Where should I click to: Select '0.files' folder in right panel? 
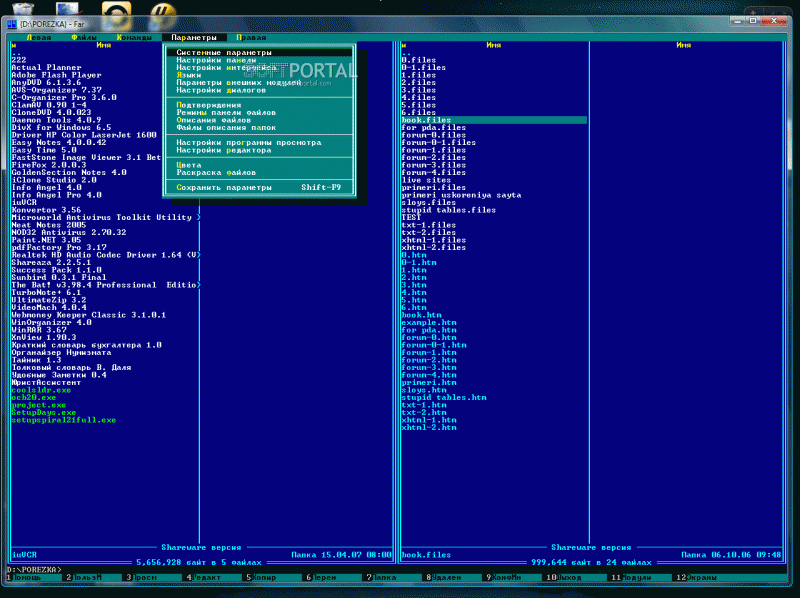click(x=419, y=60)
